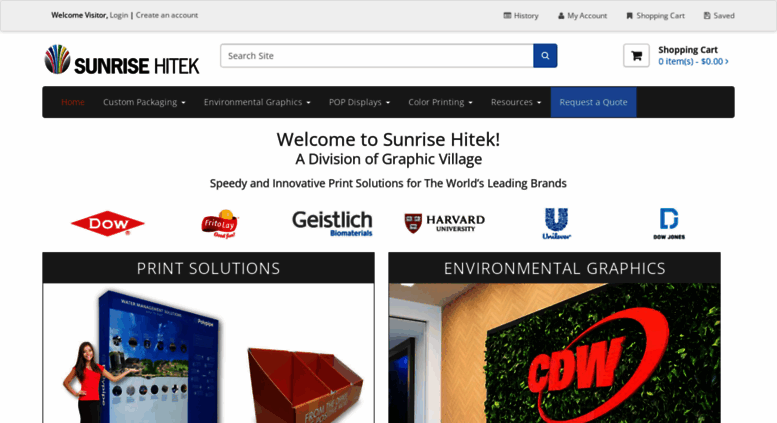Expand the Resources dropdown menu
777x423 pixels.
pyautogui.click(x=516, y=102)
